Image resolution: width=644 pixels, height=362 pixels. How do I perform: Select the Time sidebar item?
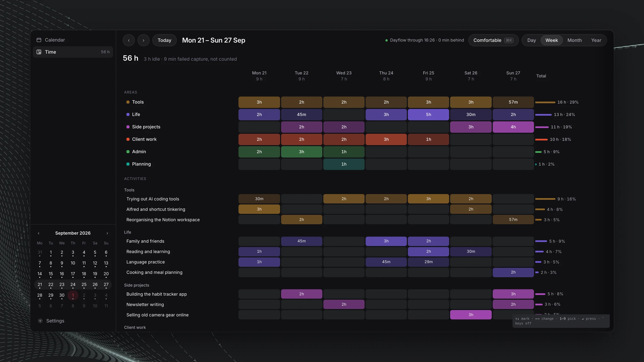pos(73,52)
